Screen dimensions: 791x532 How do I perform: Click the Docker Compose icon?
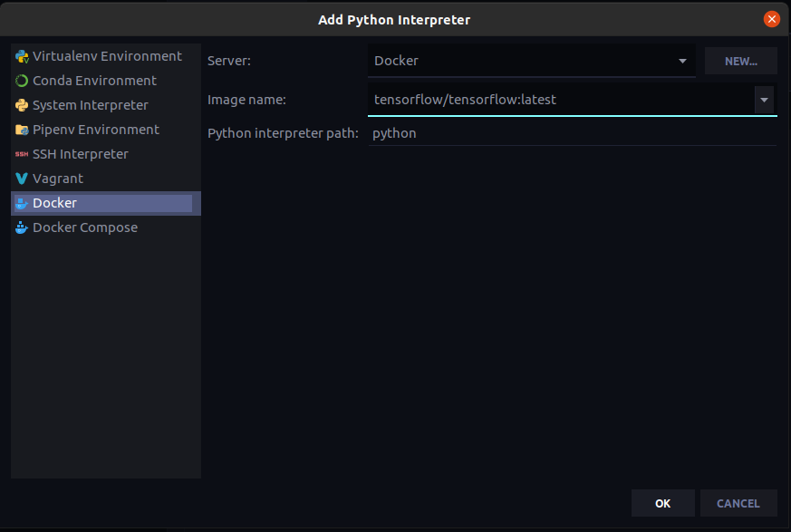click(x=22, y=227)
